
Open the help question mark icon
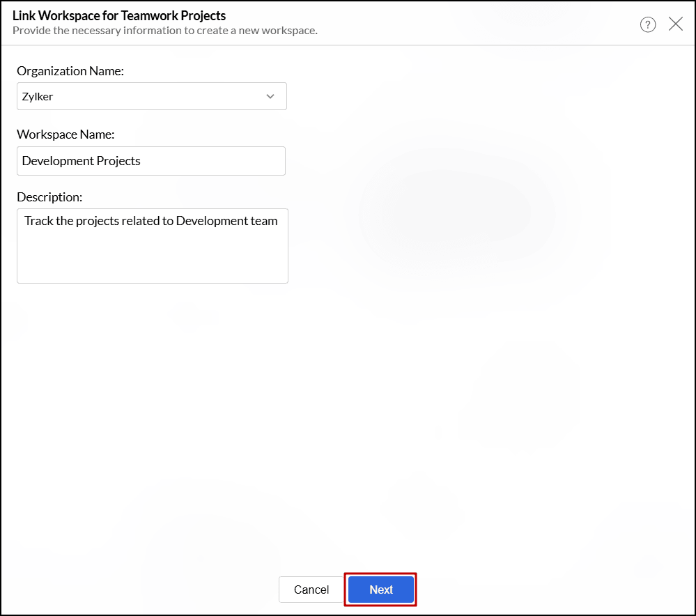[648, 25]
